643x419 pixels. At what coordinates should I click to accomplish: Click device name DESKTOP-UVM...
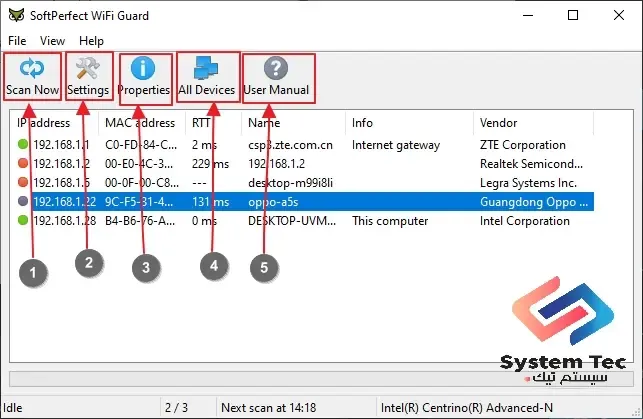(x=292, y=221)
